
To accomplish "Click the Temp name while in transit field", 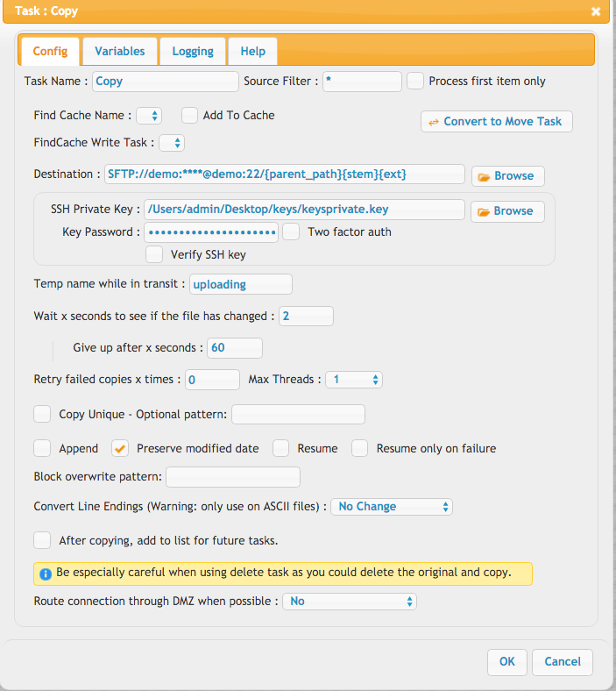I will point(241,284).
